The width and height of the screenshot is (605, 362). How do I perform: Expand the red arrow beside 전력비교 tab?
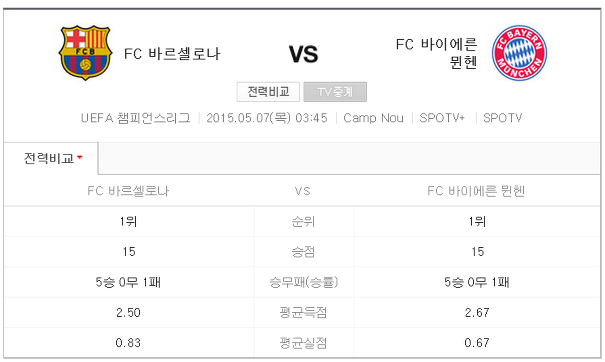(x=80, y=157)
